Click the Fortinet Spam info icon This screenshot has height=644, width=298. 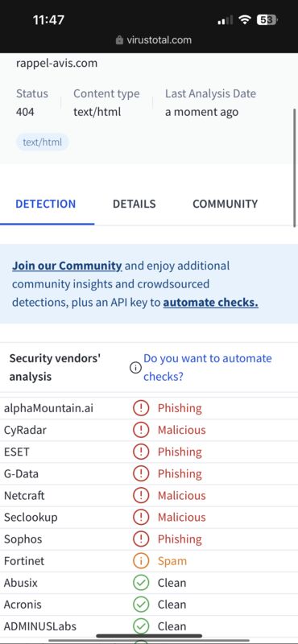coord(141,561)
